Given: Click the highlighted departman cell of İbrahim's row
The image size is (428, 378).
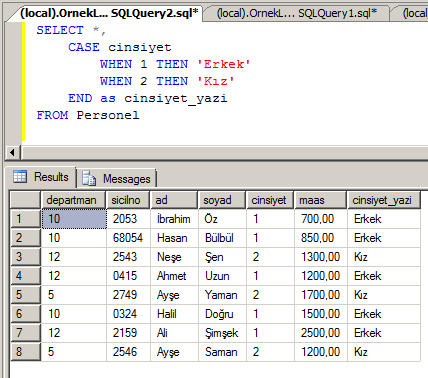Looking at the screenshot, I should (74, 219).
